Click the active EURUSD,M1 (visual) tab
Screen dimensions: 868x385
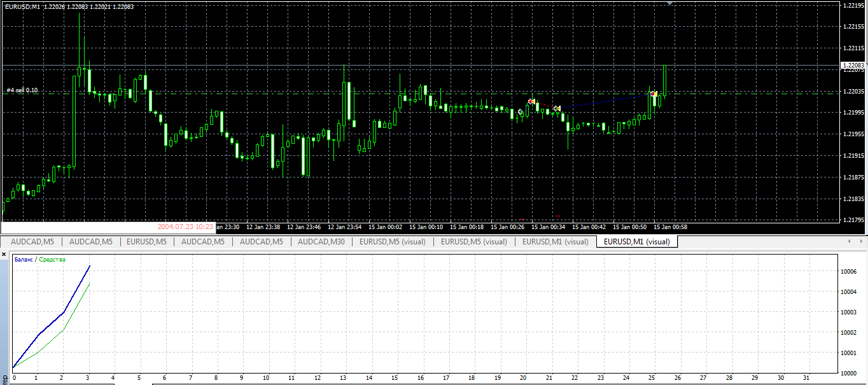coord(636,242)
